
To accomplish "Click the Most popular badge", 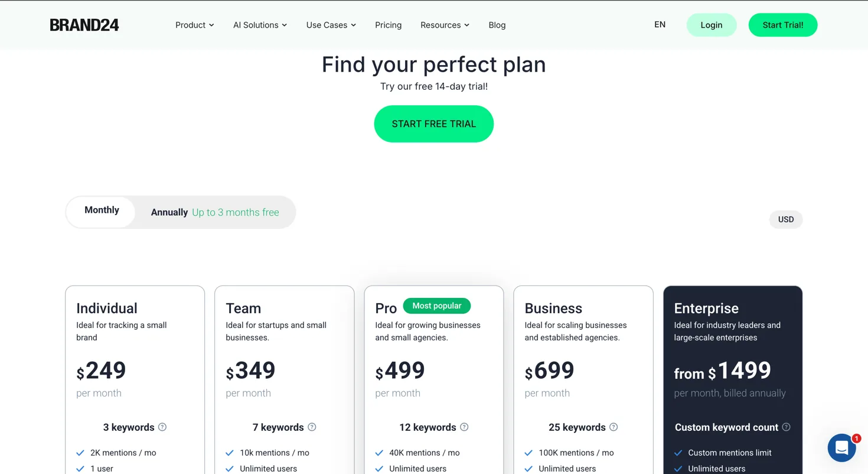I will (x=437, y=306).
